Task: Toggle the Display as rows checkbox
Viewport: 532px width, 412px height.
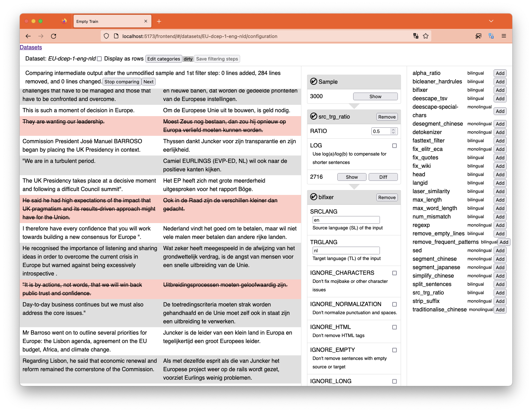Action: (x=99, y=59)
